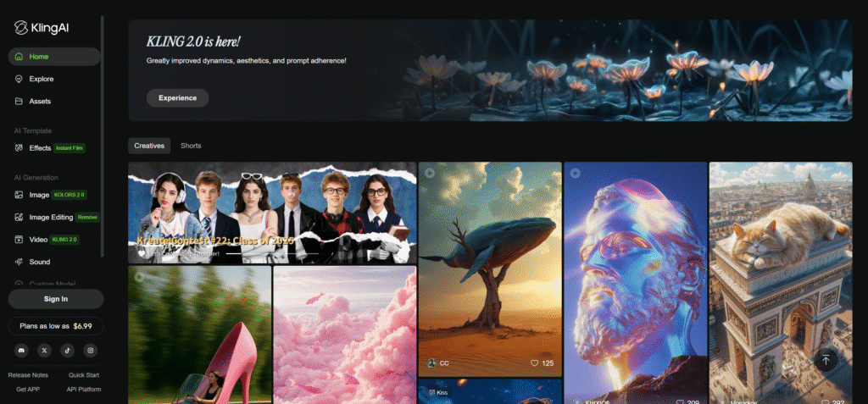Image resolution: width=868 pixels, height=404 pixels.
Task: Open the Get APP link
Action: (28, 389)
